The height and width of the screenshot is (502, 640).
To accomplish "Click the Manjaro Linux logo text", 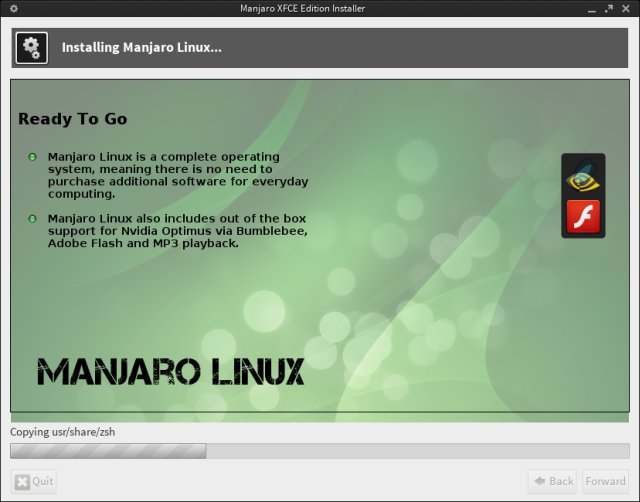I will pyautogui.click(x=170, y=372).
